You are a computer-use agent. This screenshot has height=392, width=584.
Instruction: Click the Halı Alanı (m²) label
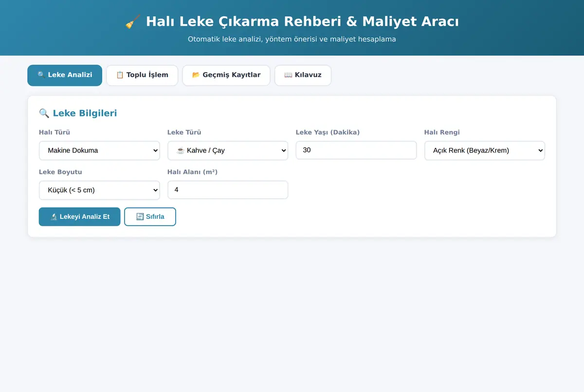point(192,172)
